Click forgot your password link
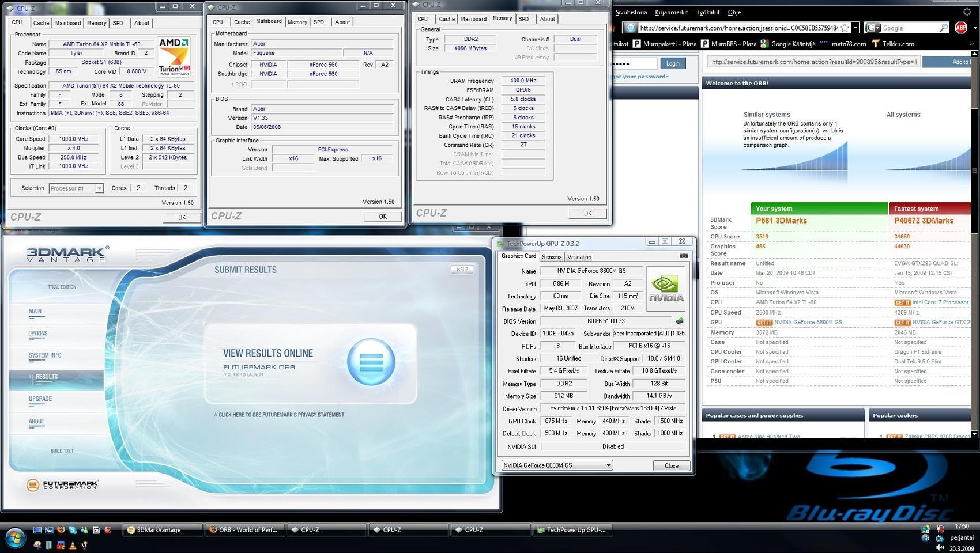The image size is (980, 553). [641, 76]
